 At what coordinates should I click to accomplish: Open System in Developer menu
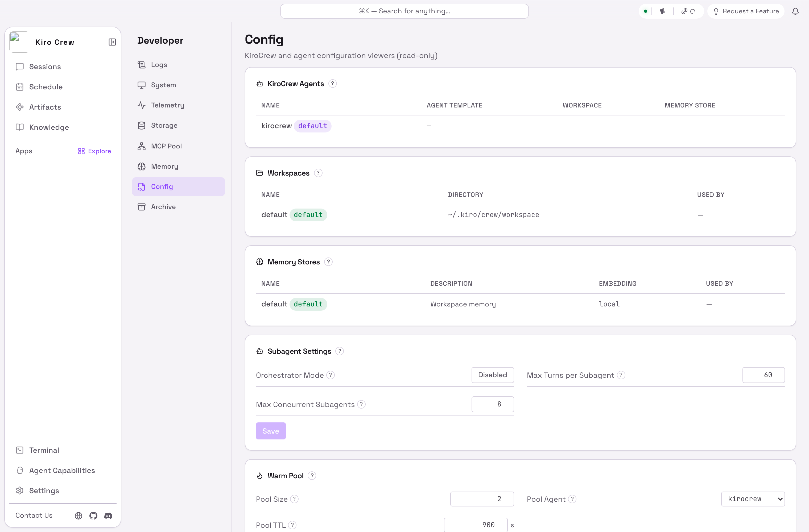pos(179,85)
